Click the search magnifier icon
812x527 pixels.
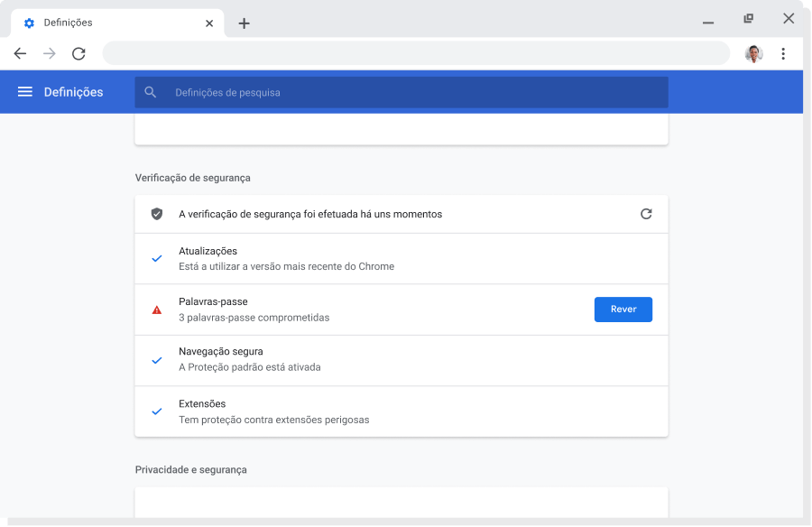(x=151, y=92)
